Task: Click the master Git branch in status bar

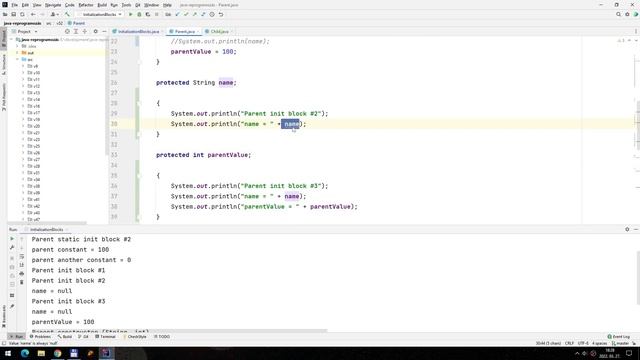Action: coord(621,343)
